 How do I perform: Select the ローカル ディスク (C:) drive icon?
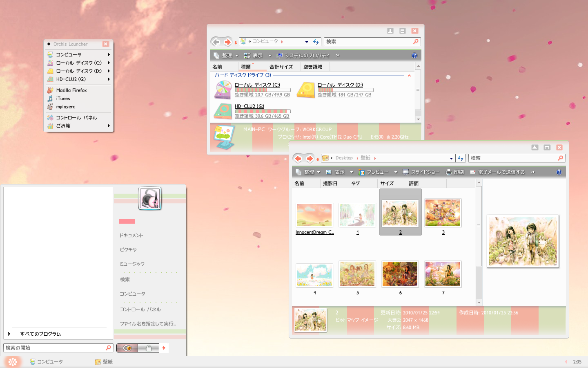click(x=223, y=90)
